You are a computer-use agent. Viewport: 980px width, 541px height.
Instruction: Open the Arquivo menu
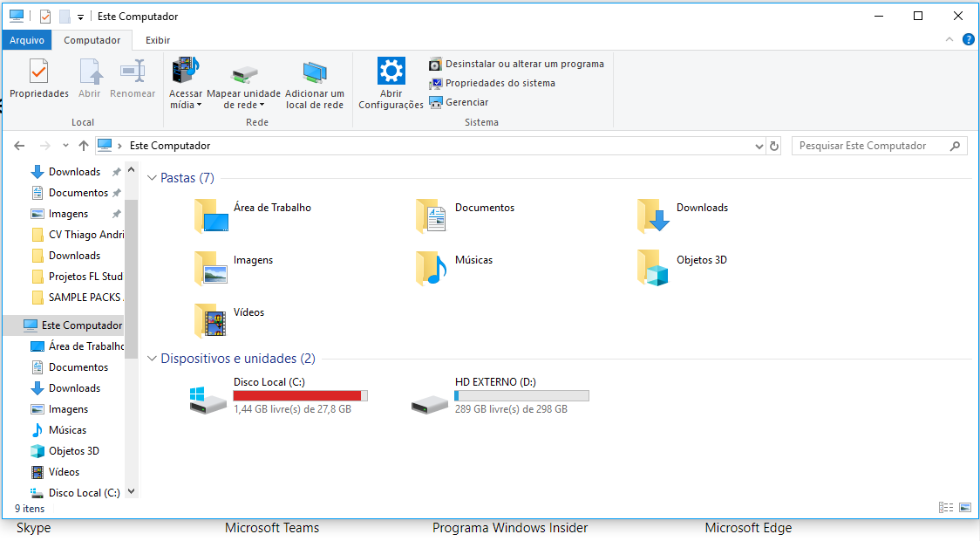[x=26, y=39]
